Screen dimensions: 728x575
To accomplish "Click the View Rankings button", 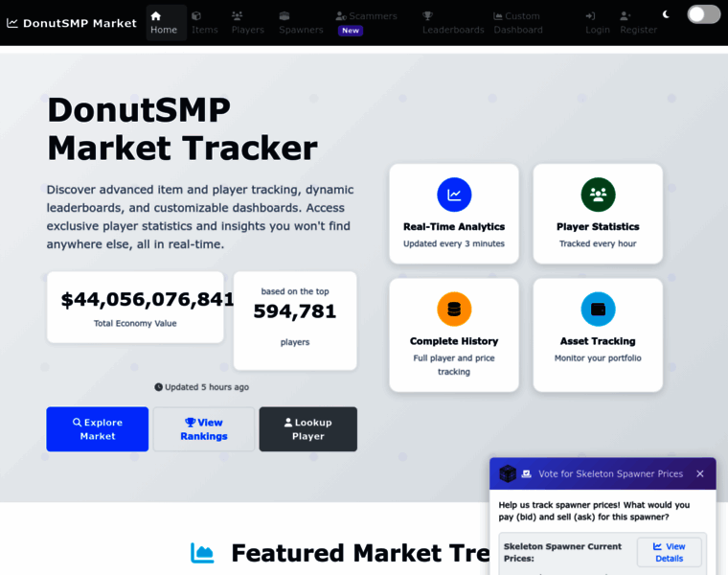I will click(x=204, y=429).
